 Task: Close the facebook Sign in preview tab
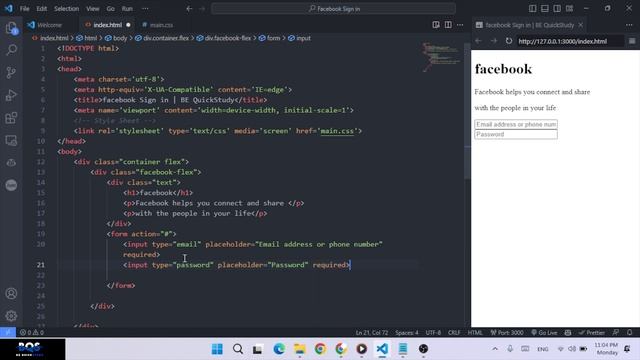click(580, 25)
